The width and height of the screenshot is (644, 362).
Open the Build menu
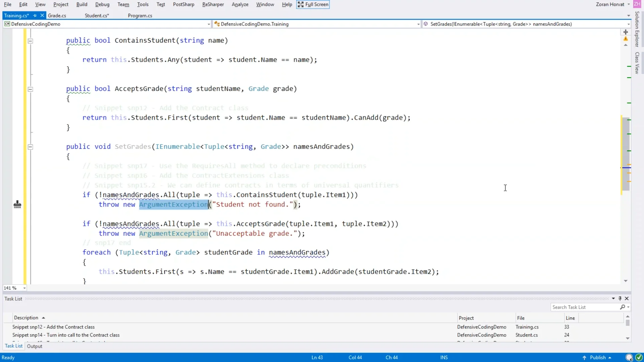(82, 4)
